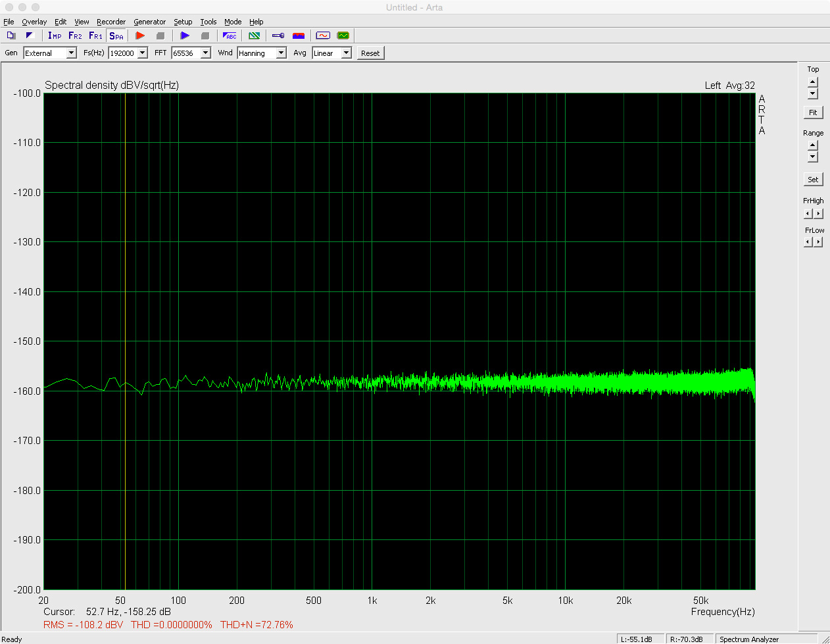Click the green striped overlay toolbar icon
This screenshot has height=644, width=830.
[254, 36]
